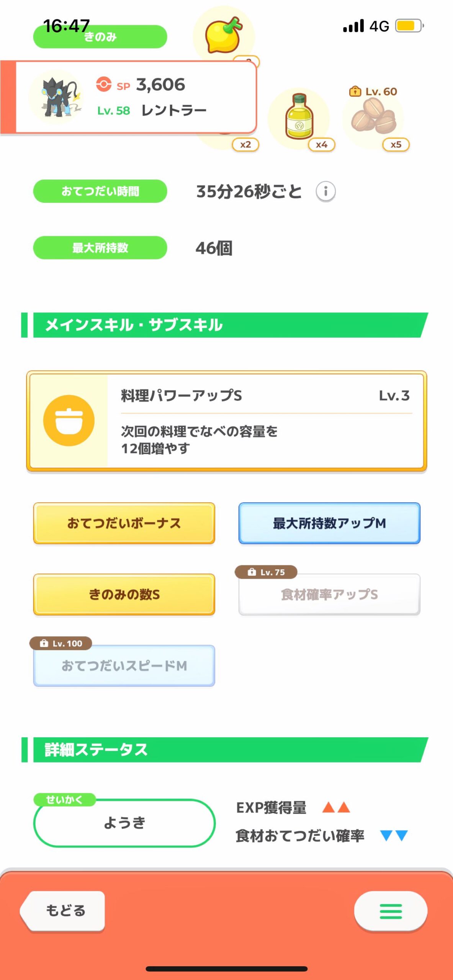The width and height of the screenshot is (453, 980).
Task: Tap locked おてつだいスピードM skill
Action: point(124,666)
